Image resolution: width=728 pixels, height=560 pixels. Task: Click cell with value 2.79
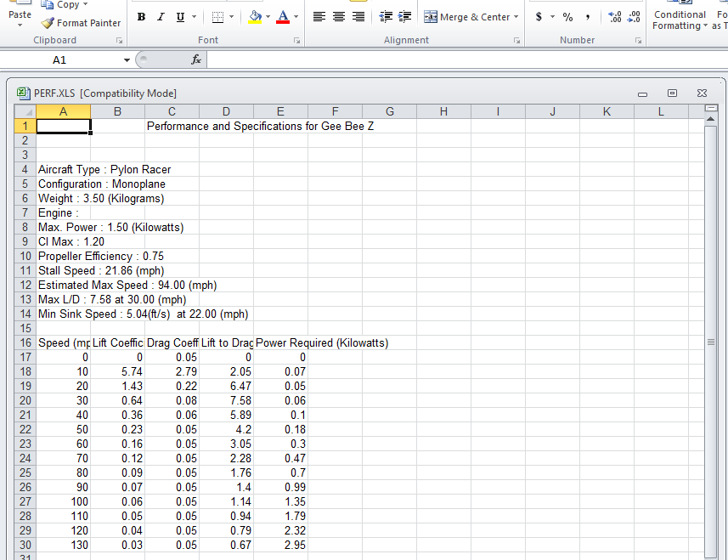(x=172, y=371)
